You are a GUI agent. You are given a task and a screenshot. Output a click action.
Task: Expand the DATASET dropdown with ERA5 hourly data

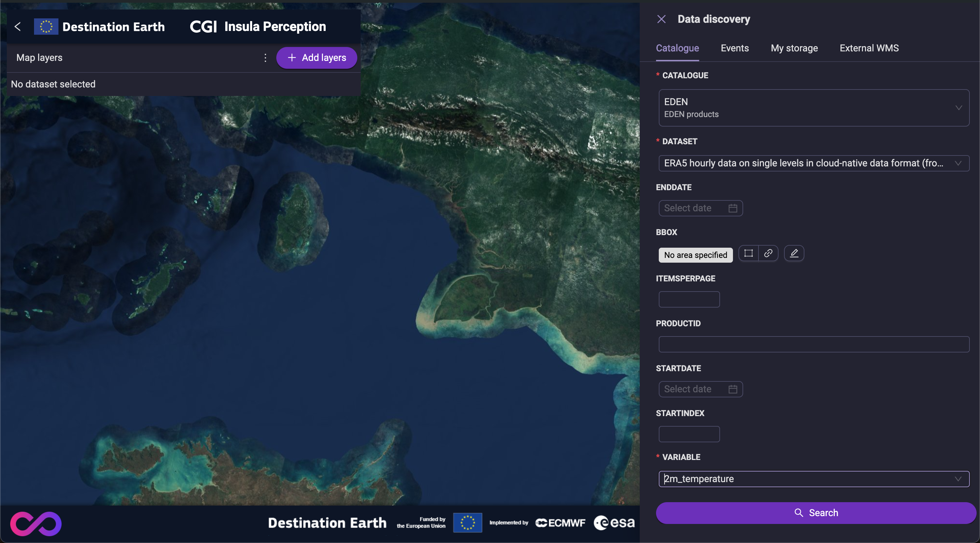pyautogui.click(x=814, y=164)
